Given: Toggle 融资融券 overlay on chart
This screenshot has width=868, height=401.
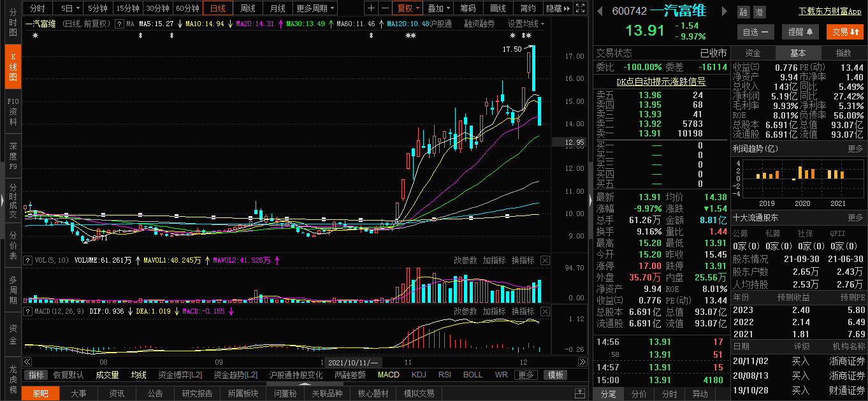Looking at the screenshot, I should pyautogui.click(x=479, y=24).
